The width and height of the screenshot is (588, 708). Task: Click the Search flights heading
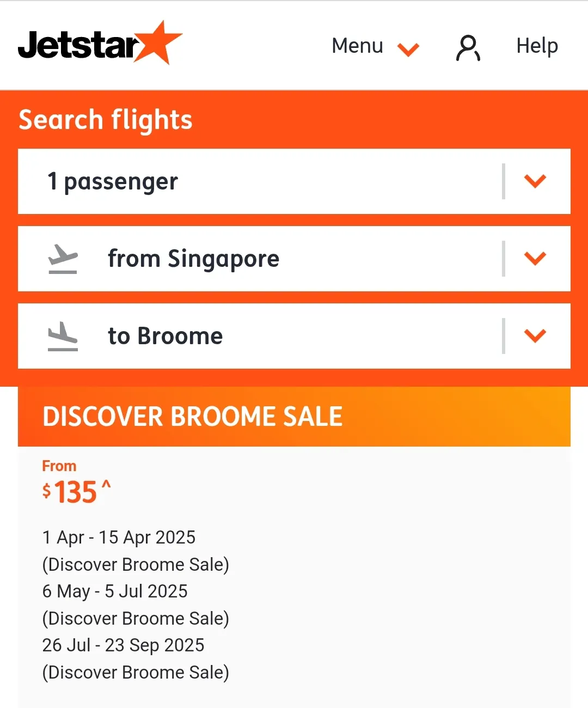106,120
